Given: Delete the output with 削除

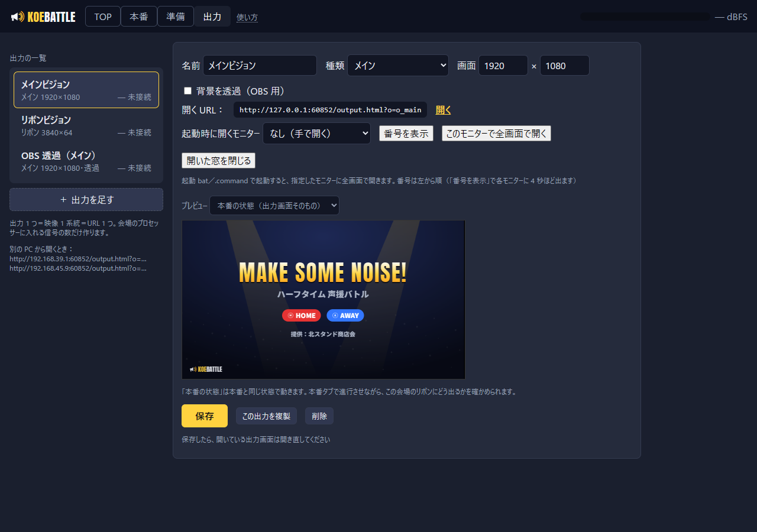Looking at the screenshot, I should point(319,416).
